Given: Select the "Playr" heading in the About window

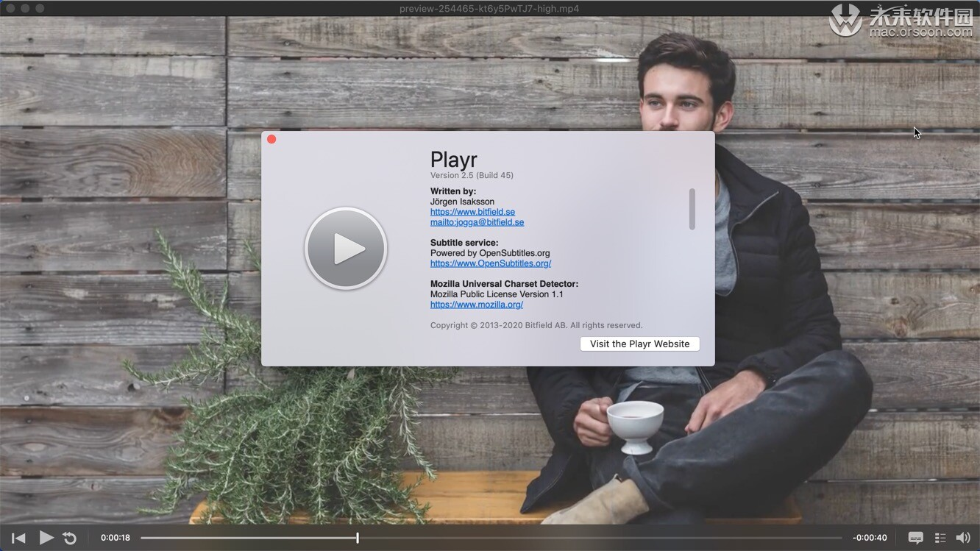Looking at the screenshot, I should coord(454,159).
